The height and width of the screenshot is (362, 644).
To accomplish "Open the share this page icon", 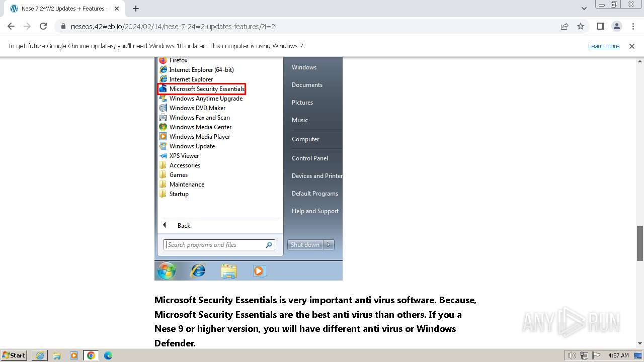I will tap(565, 26).
